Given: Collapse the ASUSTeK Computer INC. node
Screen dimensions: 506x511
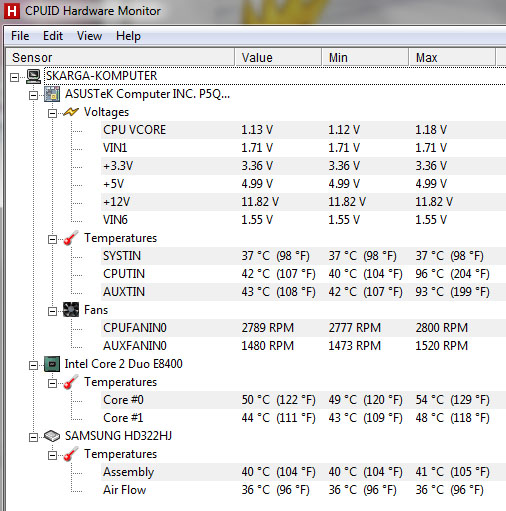Looking at the screenshot, I should [33, 96].
